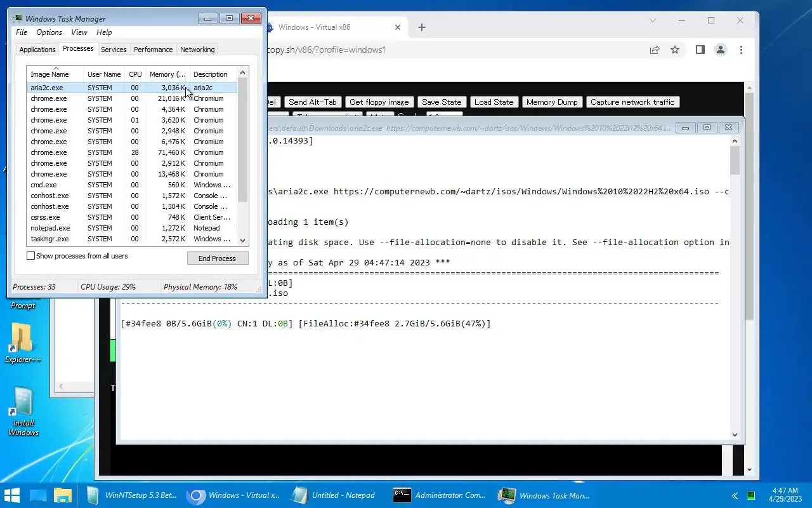Switch to Administrator Command Prompt taskbar item
Viewport: 812px width, 508px height.
(x=440, y=495)
